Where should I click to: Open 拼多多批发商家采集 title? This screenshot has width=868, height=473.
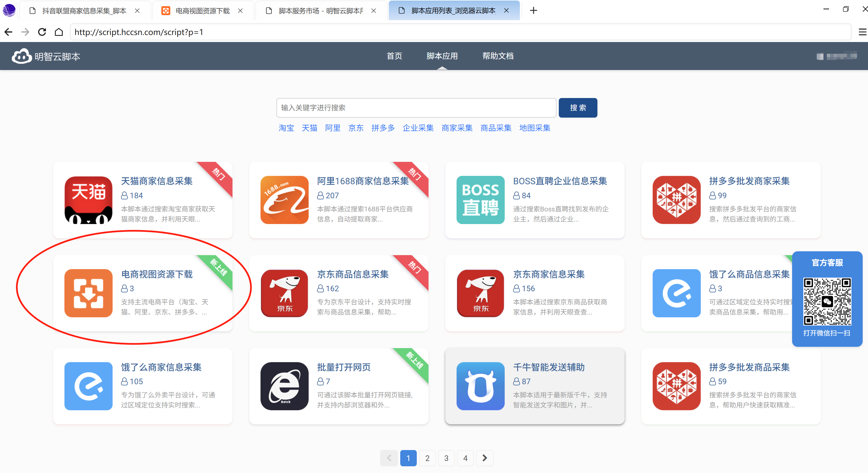point(750,181)
